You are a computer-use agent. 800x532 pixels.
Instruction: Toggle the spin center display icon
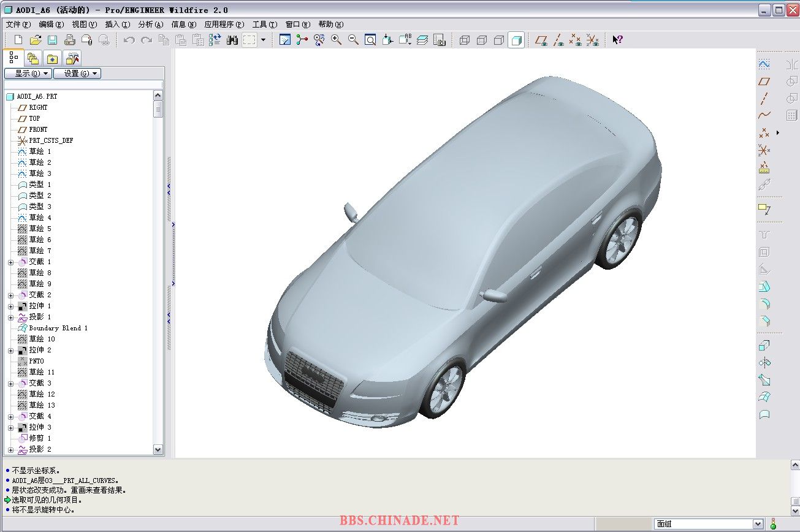[x=302, y=40]
